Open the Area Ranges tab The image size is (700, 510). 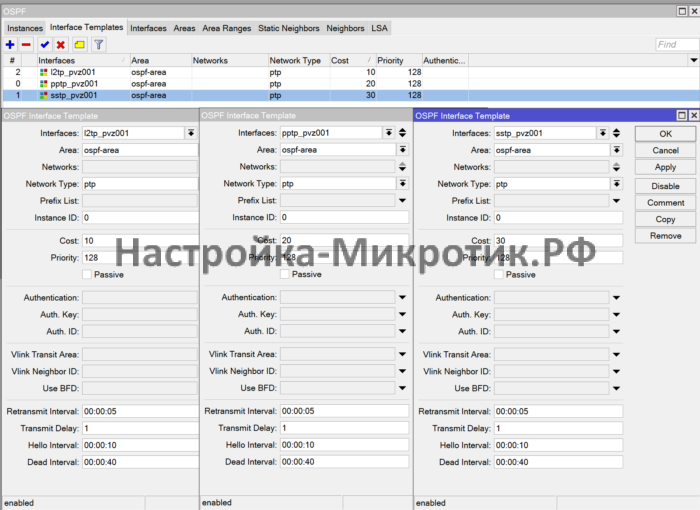(x=227, y=28)
